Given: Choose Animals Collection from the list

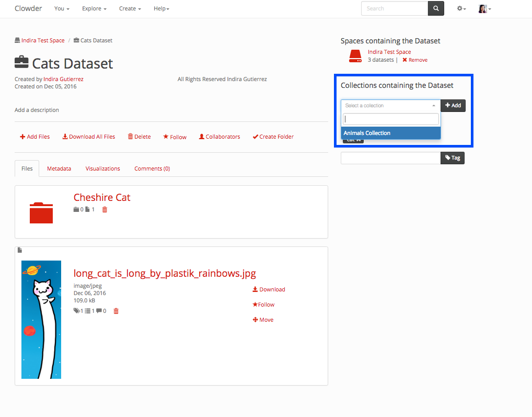Looking at the screenshot, I should (390, 133).
